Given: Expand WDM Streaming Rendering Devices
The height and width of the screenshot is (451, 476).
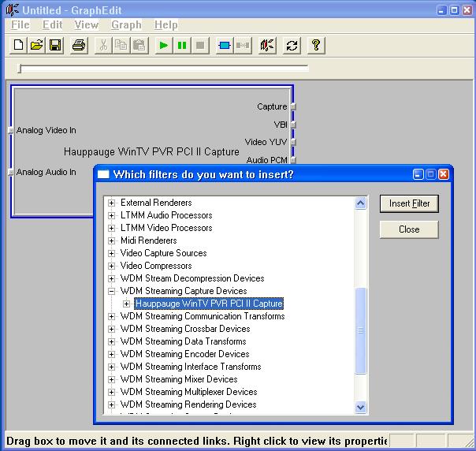Looking at the screenshot, I should point(111,404).
